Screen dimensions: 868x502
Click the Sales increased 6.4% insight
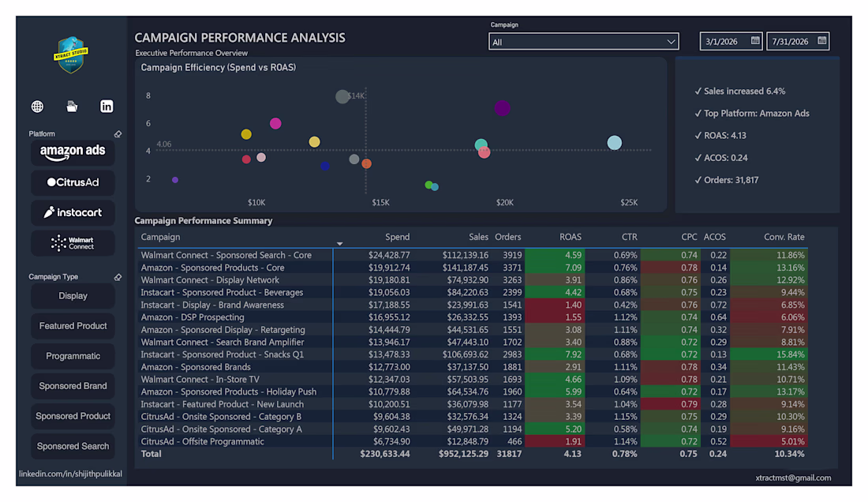(x=739, y=92)
